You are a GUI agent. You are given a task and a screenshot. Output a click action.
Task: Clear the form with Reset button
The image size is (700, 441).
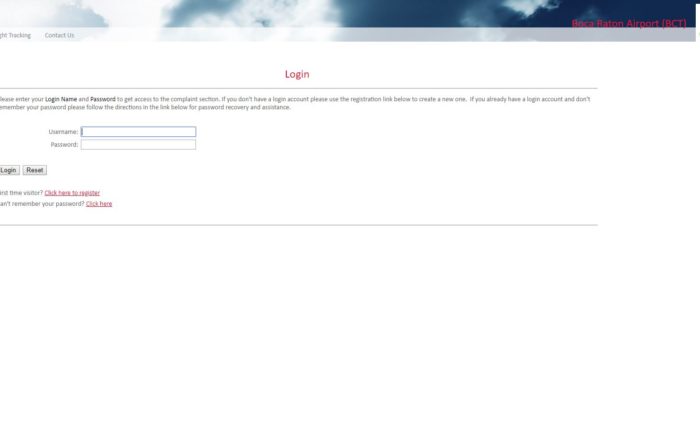[35, 171]
